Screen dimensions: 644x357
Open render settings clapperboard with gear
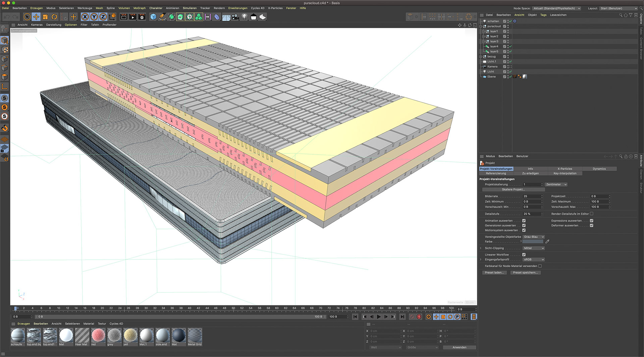tap(142, 17)
